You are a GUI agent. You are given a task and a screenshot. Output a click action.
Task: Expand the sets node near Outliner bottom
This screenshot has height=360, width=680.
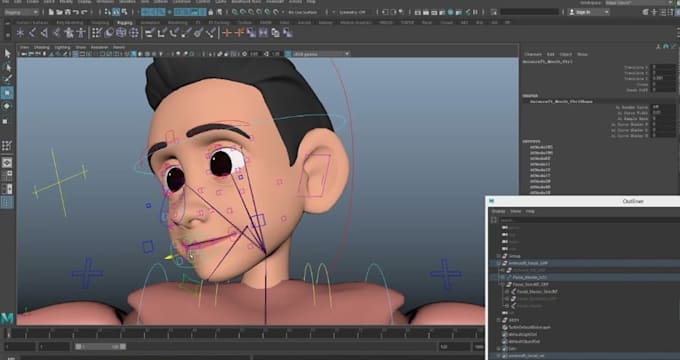499,348
